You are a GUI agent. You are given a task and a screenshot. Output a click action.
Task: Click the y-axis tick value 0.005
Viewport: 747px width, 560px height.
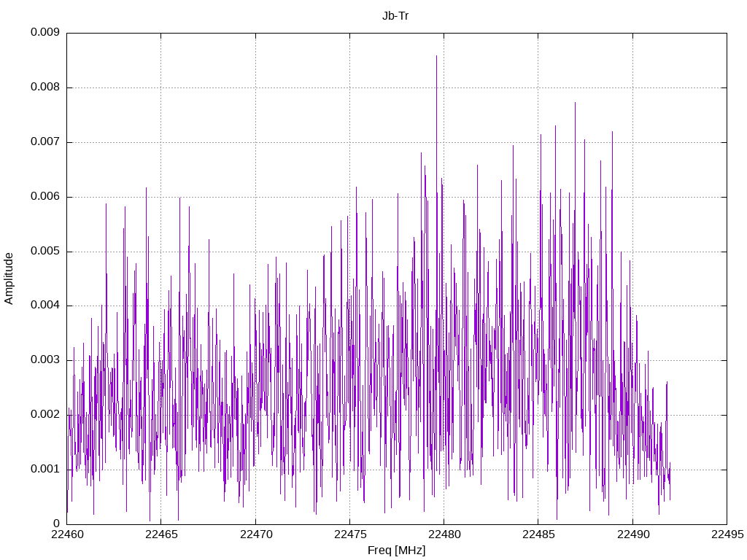(45, 251)
